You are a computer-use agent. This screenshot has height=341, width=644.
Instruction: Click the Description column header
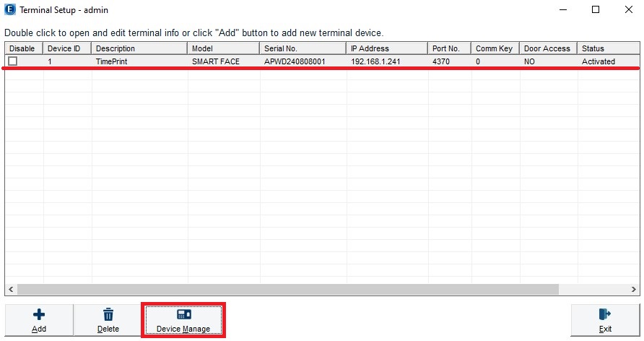coord(139,48)
